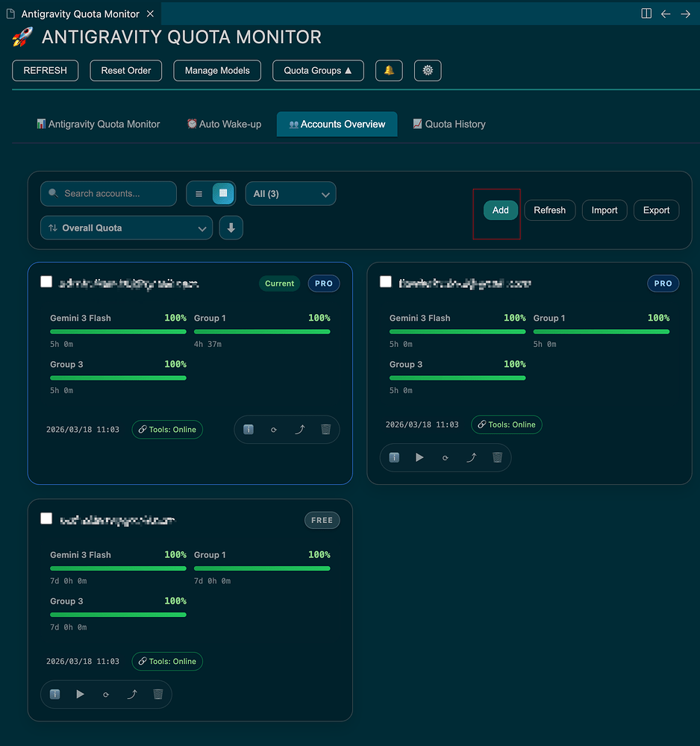Click the Export button
700x746 pixels.
point(656,210)
